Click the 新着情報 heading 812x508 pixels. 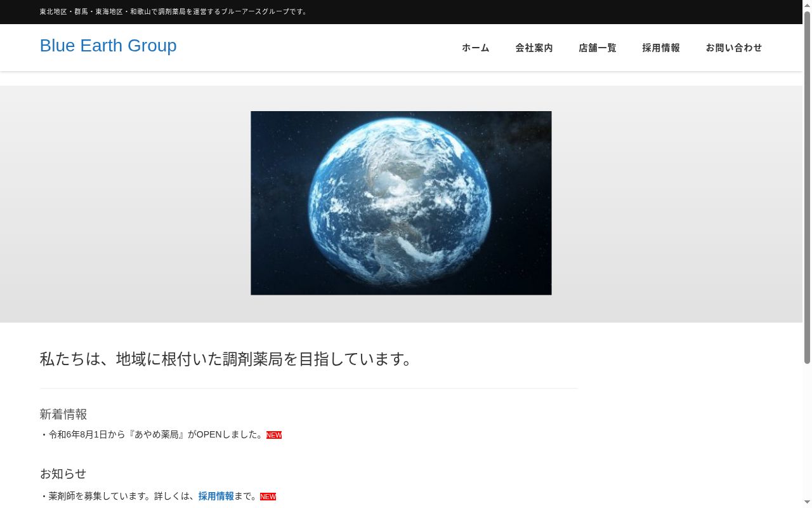point(63,414)
